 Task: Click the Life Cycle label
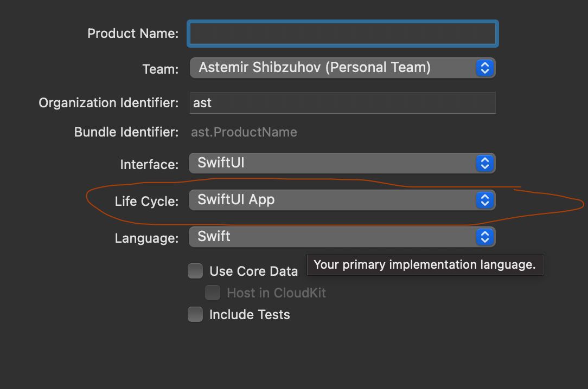click(146, 202)
